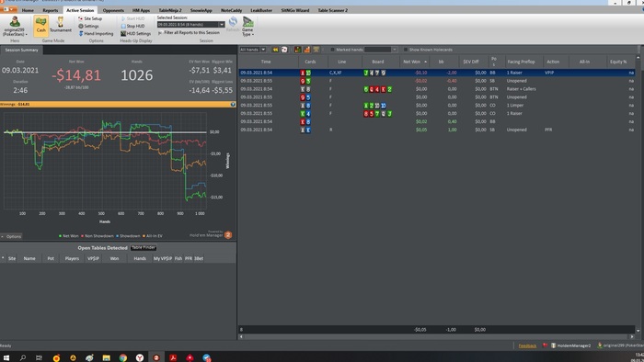Click the Refresh session icon
Viewport: 644px width, 362px height.
point(233,24)
